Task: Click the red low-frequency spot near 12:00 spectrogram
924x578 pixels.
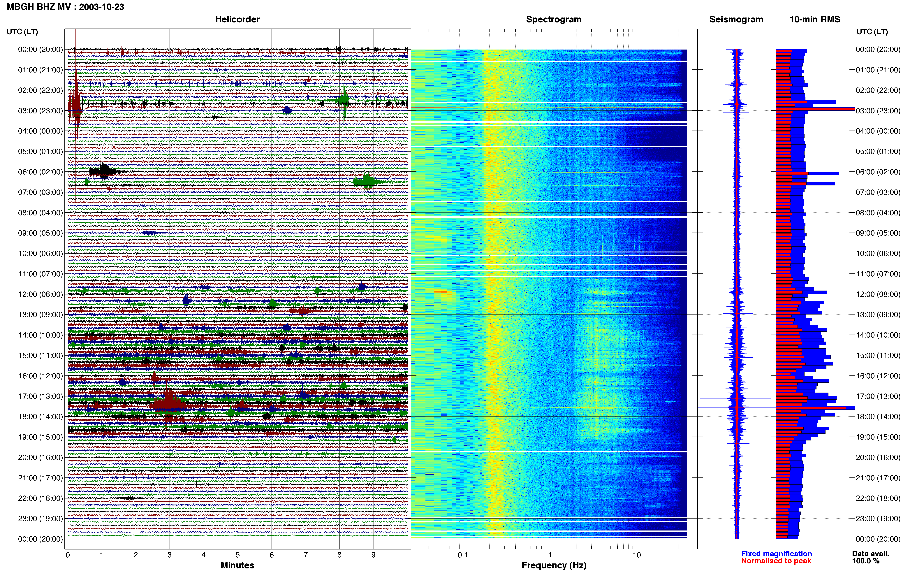Action: (440, 292)
